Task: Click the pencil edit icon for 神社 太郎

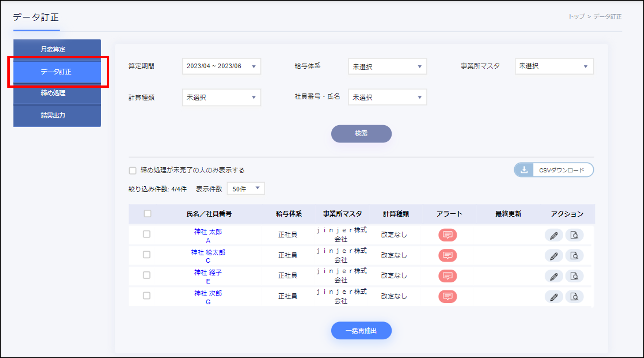Action: (554, 235)
